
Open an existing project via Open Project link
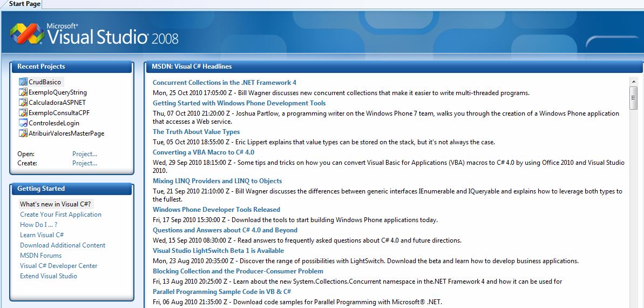pyautogui.click(x=85, y=154)
